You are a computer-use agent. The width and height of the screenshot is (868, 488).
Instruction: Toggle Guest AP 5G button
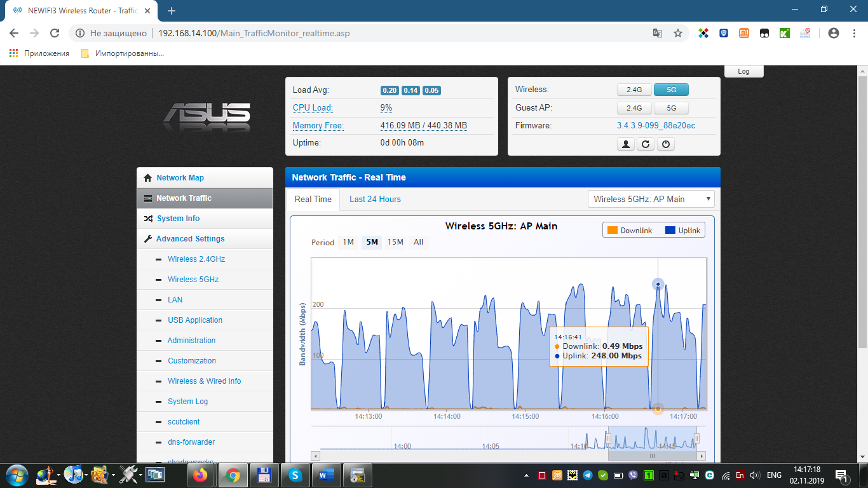(671, 108)
